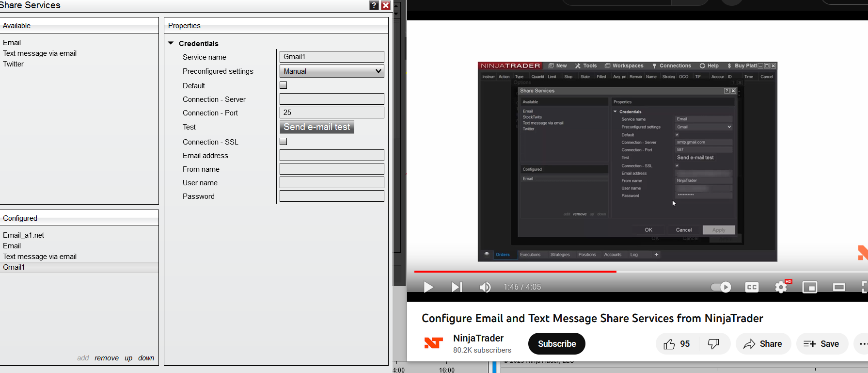Viewport: 868px width, 373px height.
Task: Click the User name input field
Action: 332,182
